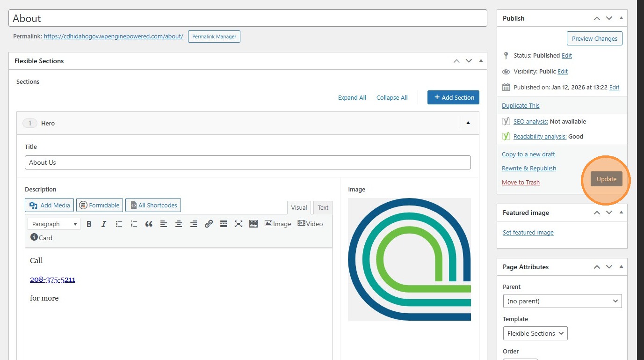Collapse the Page Attributes panel
Viewport: 644px width, 360px height.
tap(621, 267)
